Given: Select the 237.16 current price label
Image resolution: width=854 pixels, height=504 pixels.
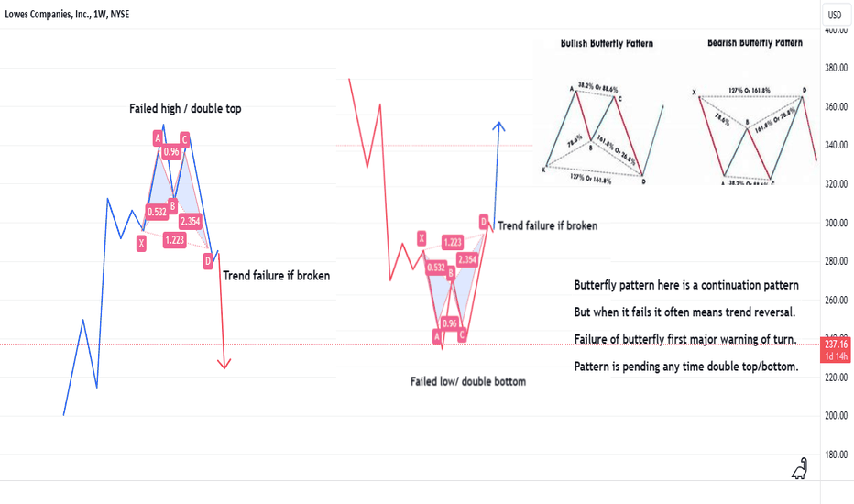Looking at the screenshot, I should point(836,350).
